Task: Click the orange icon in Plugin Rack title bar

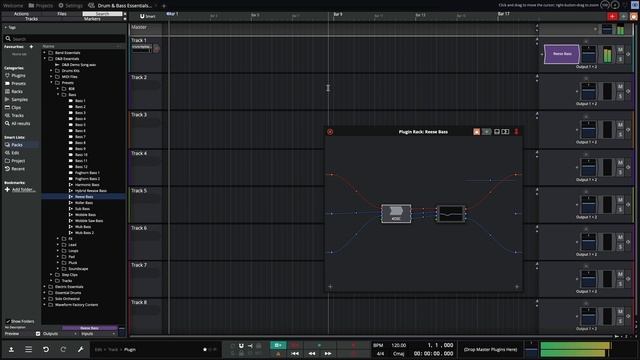Action: coord(476,132)
